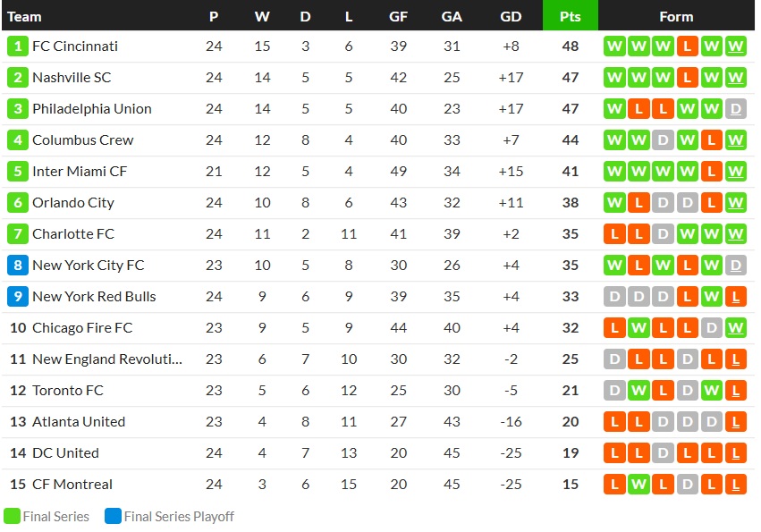The width and height of the screenshot is (761, 532).
Task: Click Inter Miami CF's orange L form badge
Action: point(711,172)
